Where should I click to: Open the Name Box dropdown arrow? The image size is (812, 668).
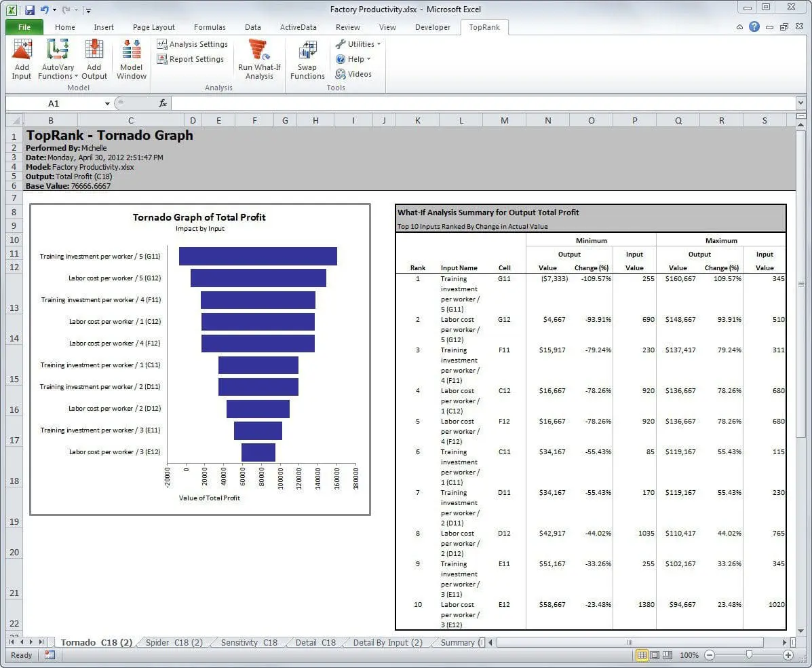pos(107,103)
